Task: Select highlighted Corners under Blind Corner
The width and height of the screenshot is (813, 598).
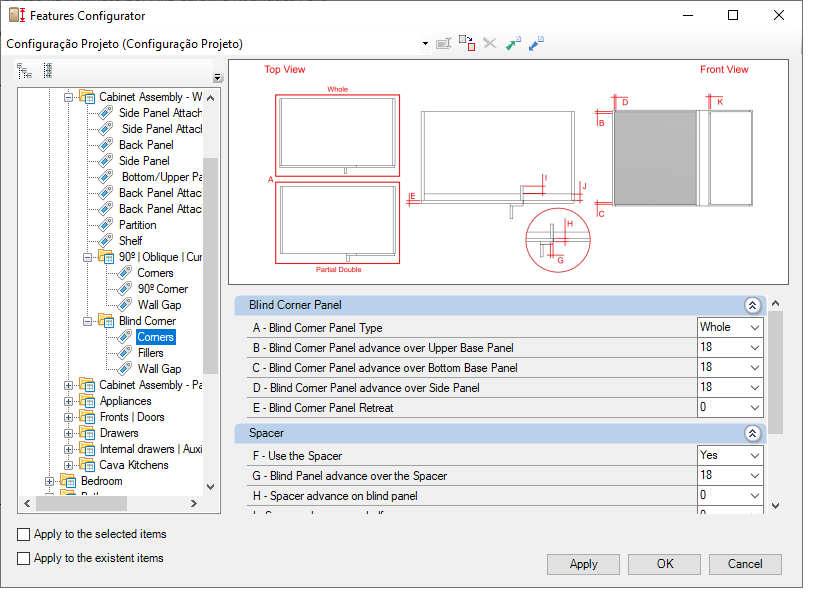Action: [156, 337]
